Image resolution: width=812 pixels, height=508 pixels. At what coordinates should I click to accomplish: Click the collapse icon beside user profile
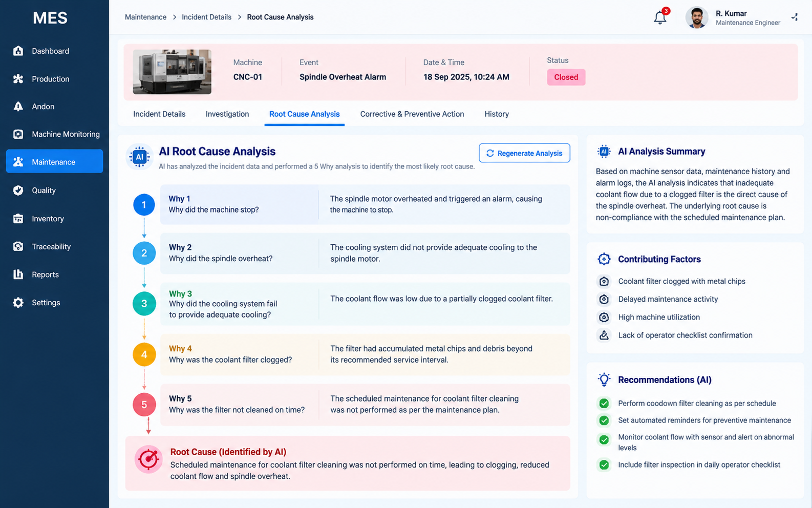(x=795, y=17)
